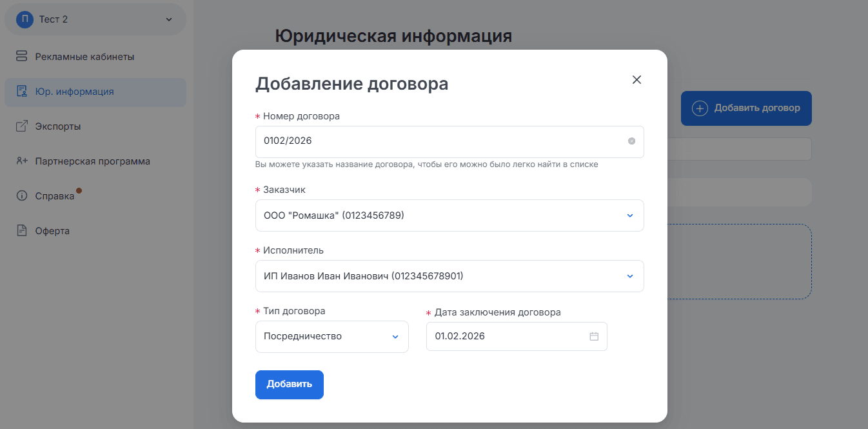Click the plus icon on Добавить договор
Viewport: 868px width, 429px height.
point(700,108)
